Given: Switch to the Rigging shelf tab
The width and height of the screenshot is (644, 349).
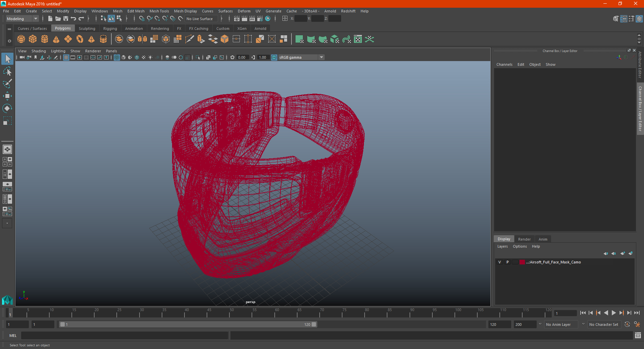Looking at the screenshot, I should (x=110, y=29).
